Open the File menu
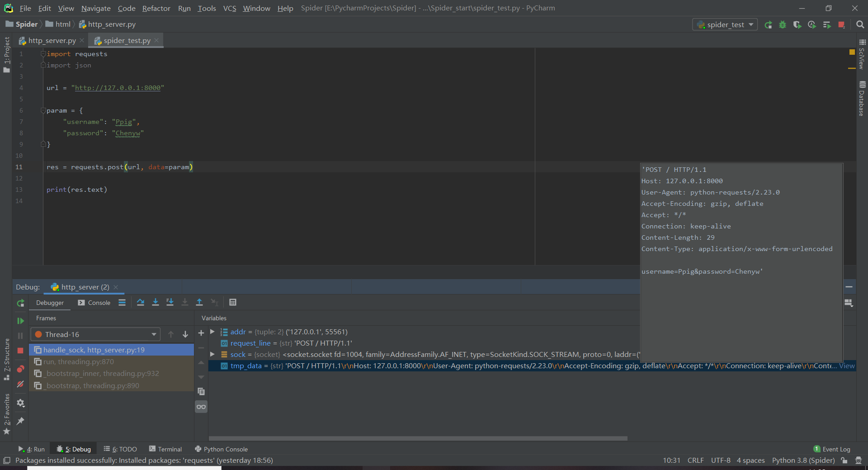 point(25,8)
